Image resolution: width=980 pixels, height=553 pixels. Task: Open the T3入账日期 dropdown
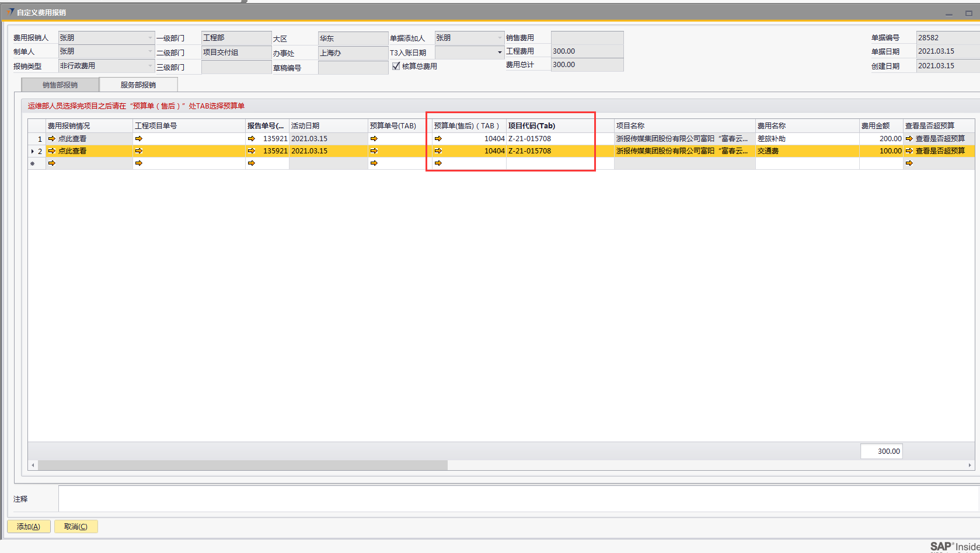point(500,52)
